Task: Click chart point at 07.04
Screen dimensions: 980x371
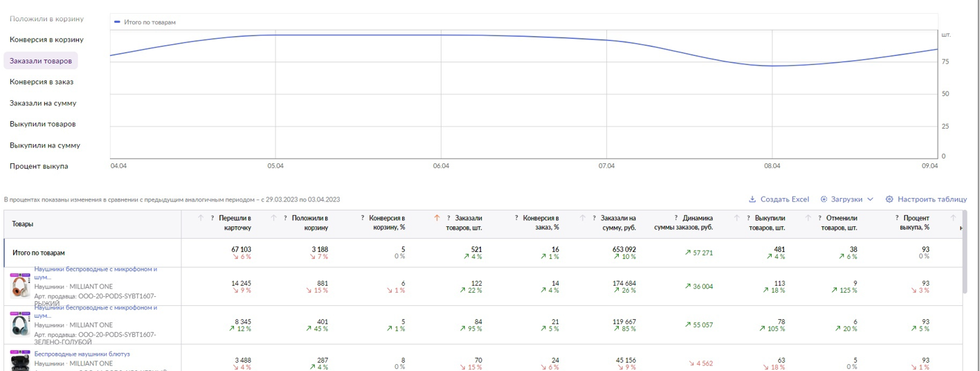Action: point(606,39)
